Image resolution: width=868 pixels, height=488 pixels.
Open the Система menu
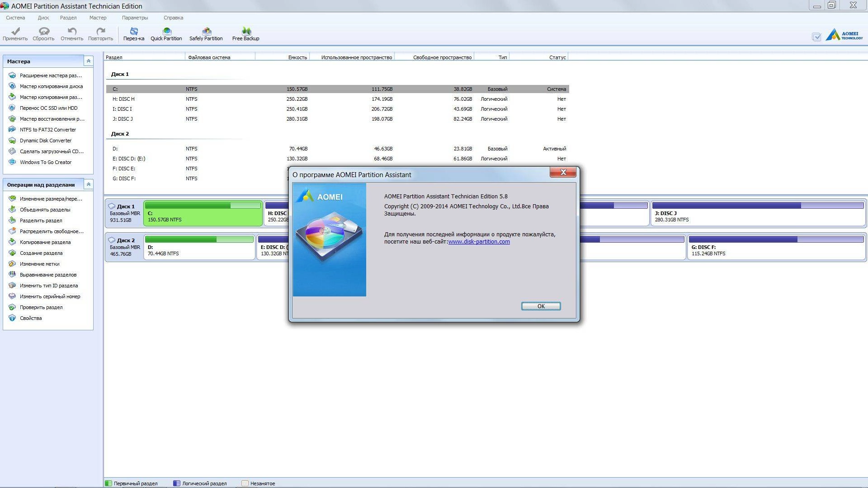click(15, 18)
